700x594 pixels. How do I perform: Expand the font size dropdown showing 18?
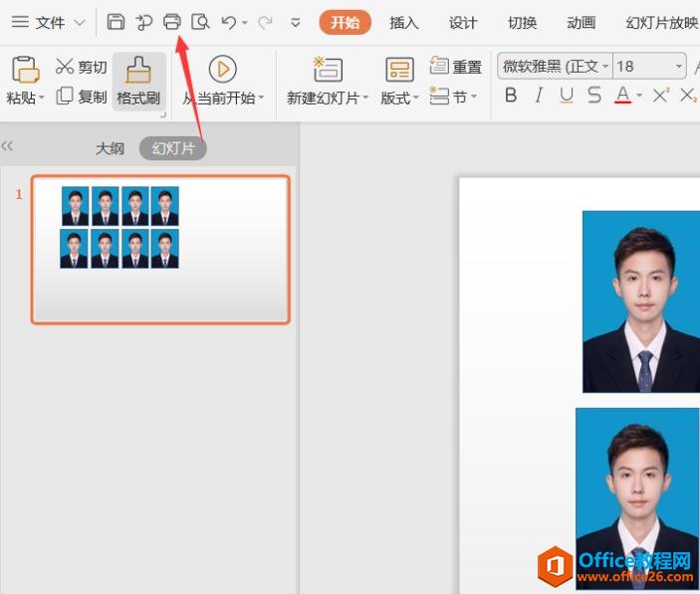point(679,67)
